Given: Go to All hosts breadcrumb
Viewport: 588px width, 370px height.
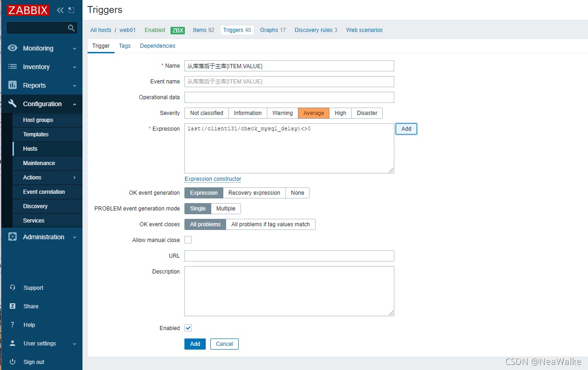Looking at the screenshot, I should click(x=101, y=30).
